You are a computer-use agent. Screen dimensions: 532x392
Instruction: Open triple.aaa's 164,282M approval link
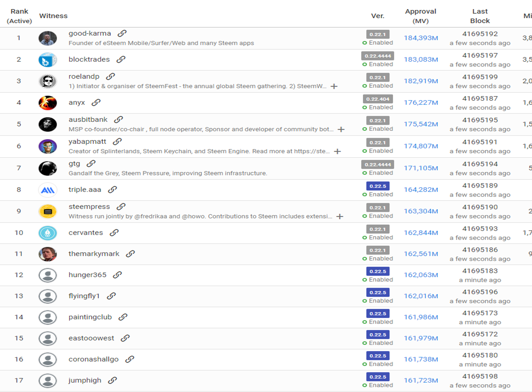pos(421,189)
